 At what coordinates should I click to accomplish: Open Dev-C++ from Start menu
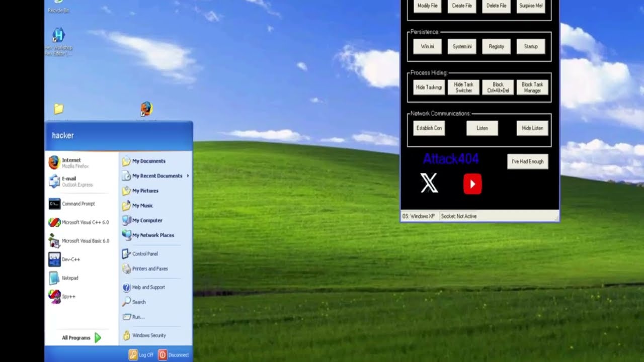(64, 259)
